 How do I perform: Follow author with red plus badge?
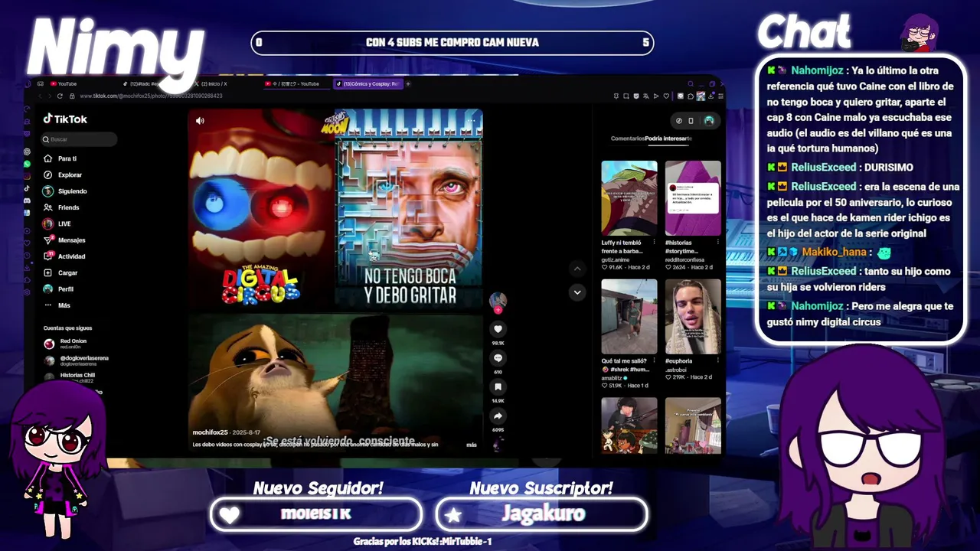(498, 310)
